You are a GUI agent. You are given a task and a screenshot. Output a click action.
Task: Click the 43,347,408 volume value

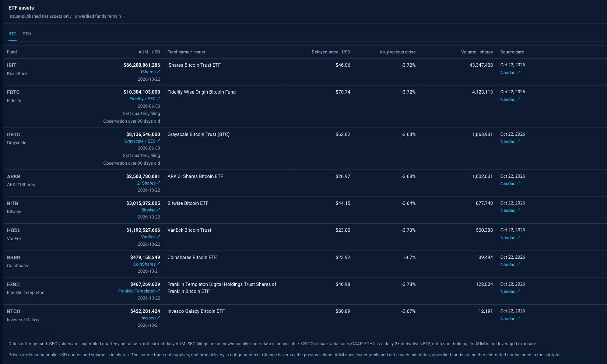tap(481, 65)
